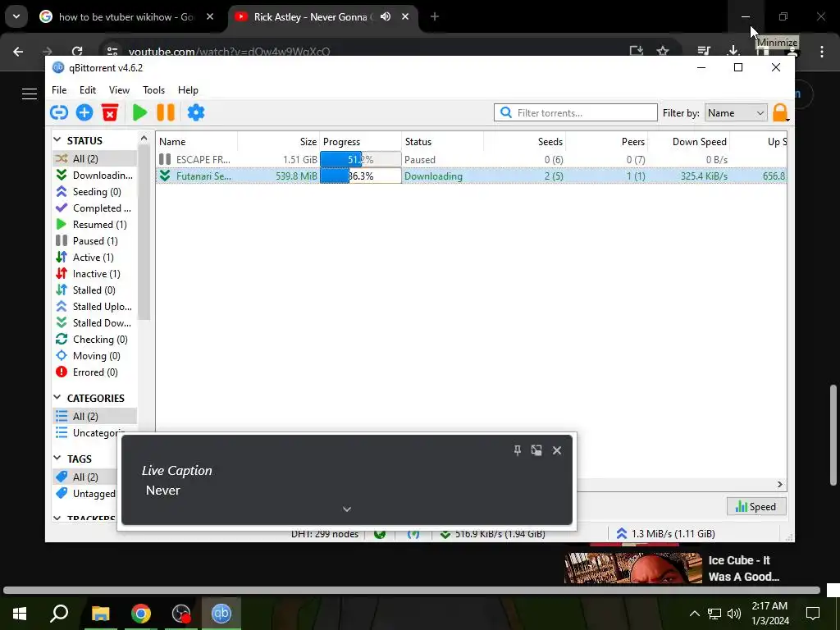Click Chrome back arrow button
This screenshot has height=630, width=840.
click(x=18, y=52)
